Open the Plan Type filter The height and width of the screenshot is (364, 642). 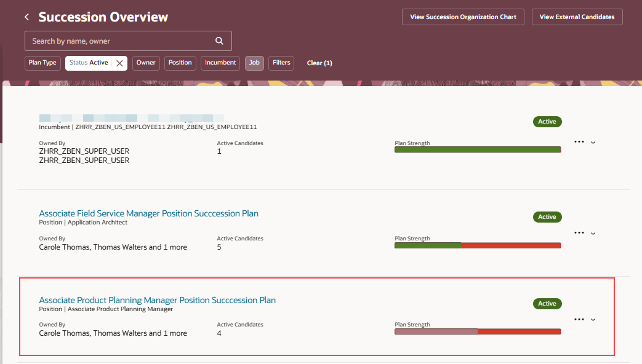click(x=42, y=63)
